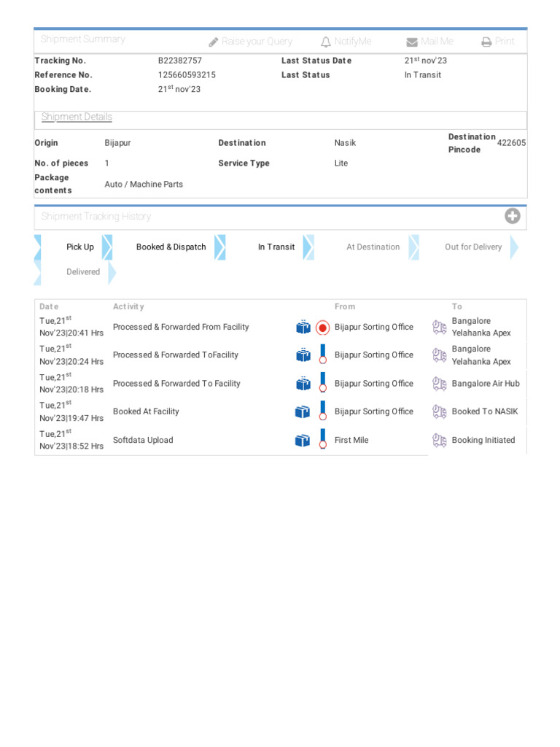Click truck icon next to Bangalore Air Hub
This screenshot has height=747, width=560.
[x=439, y=384]
